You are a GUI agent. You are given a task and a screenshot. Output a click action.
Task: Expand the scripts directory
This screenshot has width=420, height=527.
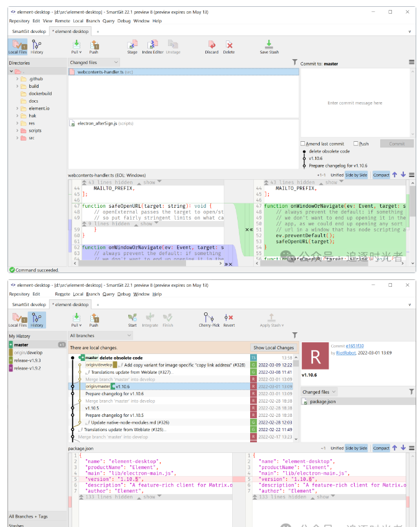(17, 131)
